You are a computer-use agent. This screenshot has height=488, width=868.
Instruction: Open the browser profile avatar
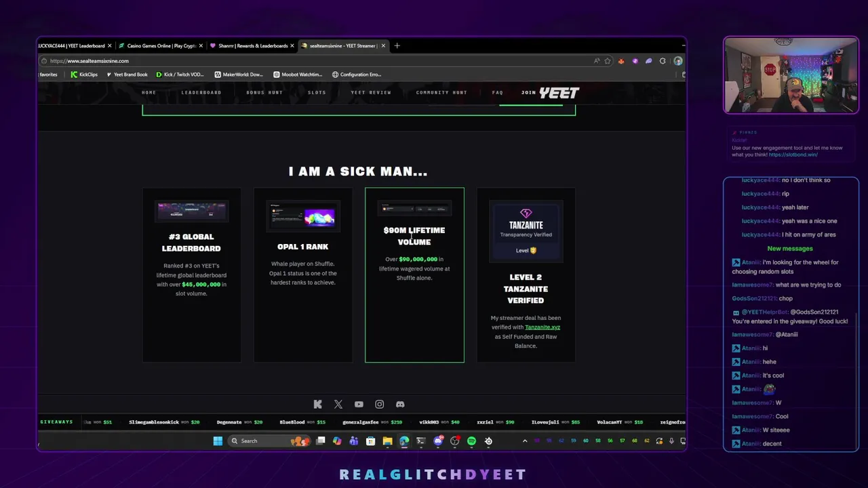[x=677, y=60]
